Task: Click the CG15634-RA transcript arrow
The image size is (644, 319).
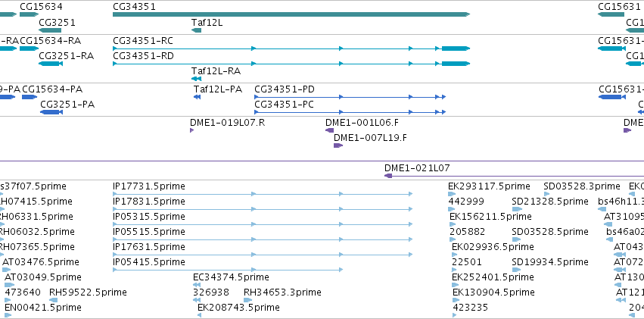Action: (x=30, y=48)
